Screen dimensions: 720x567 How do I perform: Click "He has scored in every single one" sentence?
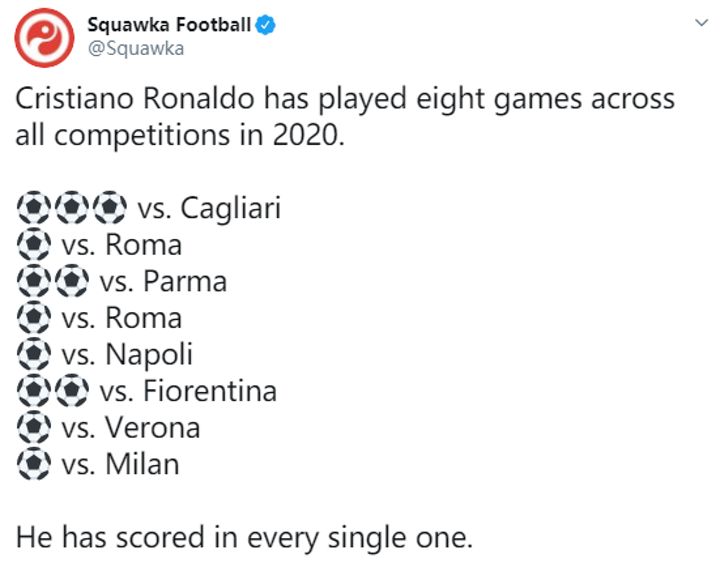[x=243, y=538]
